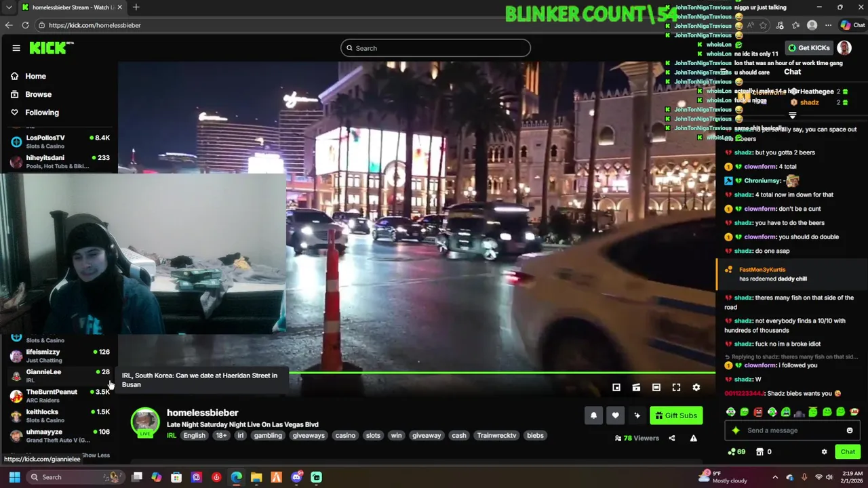868x488 pixels.
Task: Open the chat shop icon
Action: click(760, 452)
